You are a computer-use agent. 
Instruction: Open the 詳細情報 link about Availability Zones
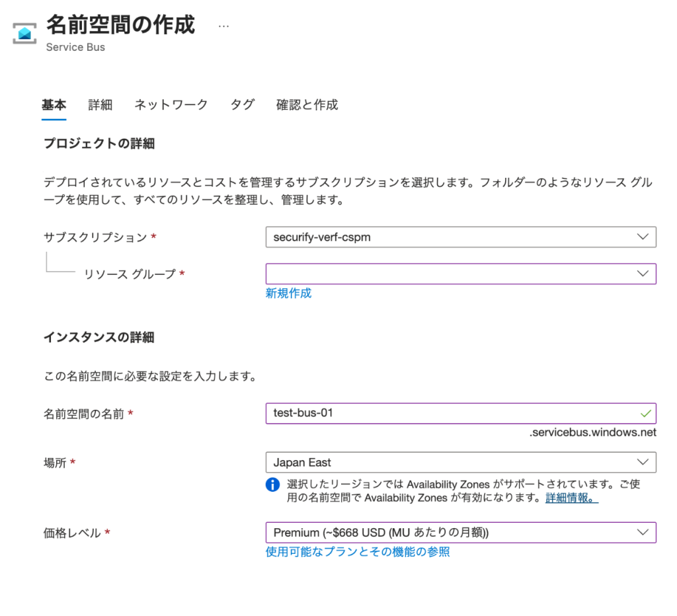(572, 498)
